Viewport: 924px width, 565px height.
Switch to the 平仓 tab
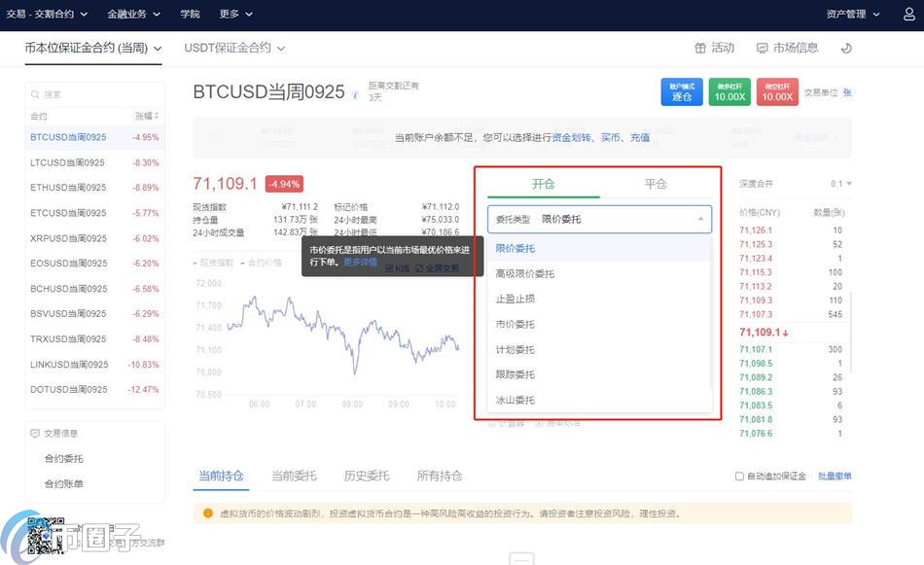[x=656, y=184]
